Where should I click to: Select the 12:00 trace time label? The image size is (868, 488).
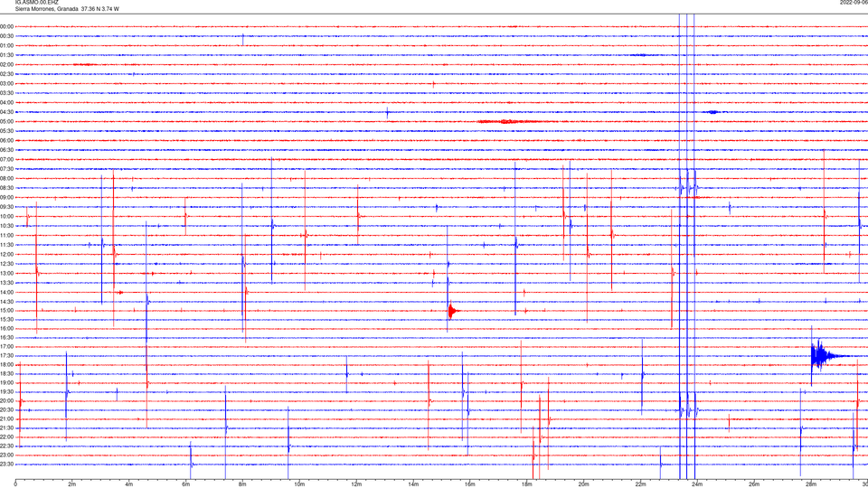click(x=7, y=255)
